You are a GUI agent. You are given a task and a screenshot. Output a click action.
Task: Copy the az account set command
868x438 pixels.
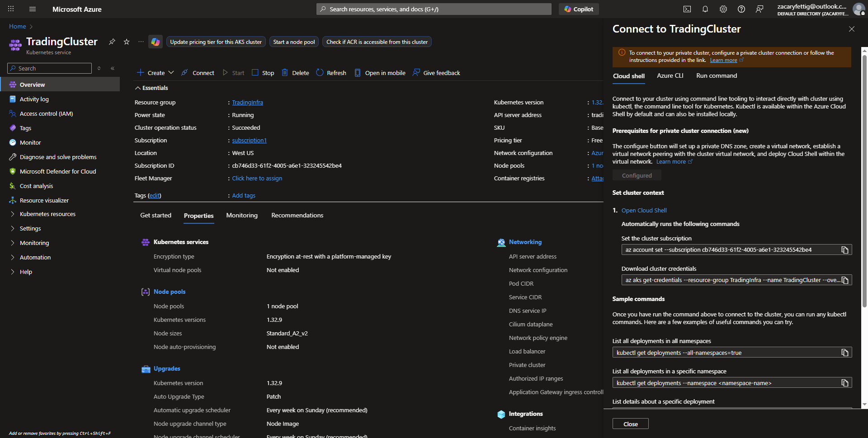click(x=844, y=250)
